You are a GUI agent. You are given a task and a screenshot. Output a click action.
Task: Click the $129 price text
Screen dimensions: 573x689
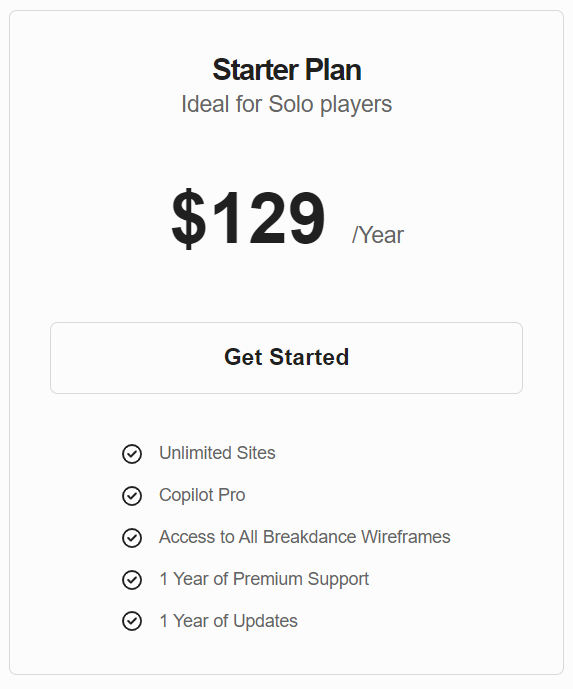(248, 218)
